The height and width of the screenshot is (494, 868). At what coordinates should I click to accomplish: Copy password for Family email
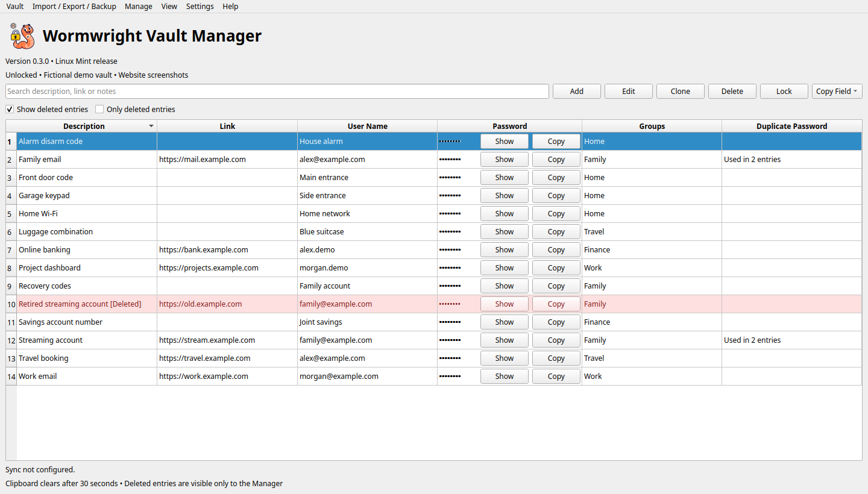tap(556, 160)
